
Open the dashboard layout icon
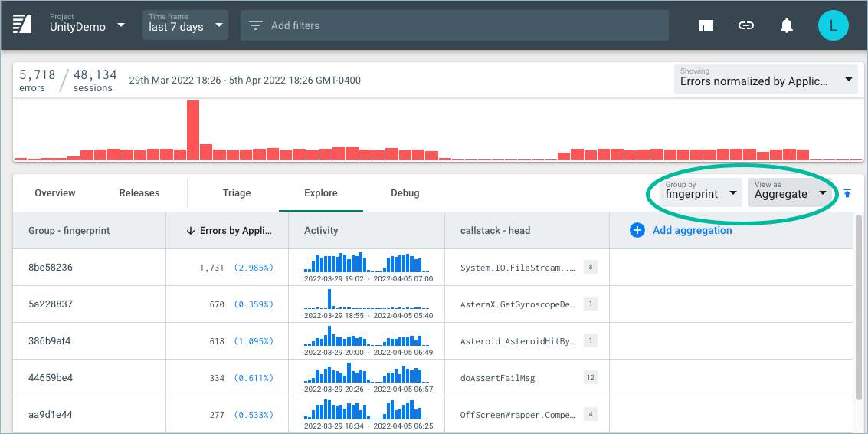point(706,25)
